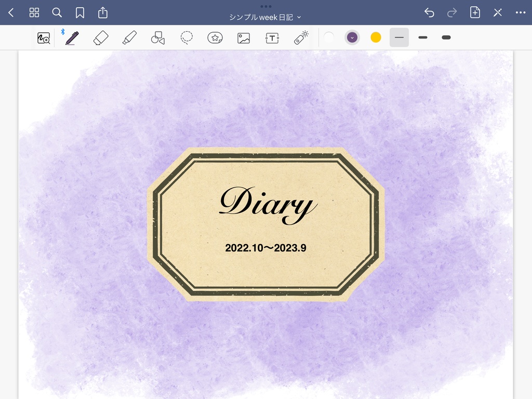Toggle read-only mode with crossed pen icon
This screenshot has height=399, width=532.
498,13
